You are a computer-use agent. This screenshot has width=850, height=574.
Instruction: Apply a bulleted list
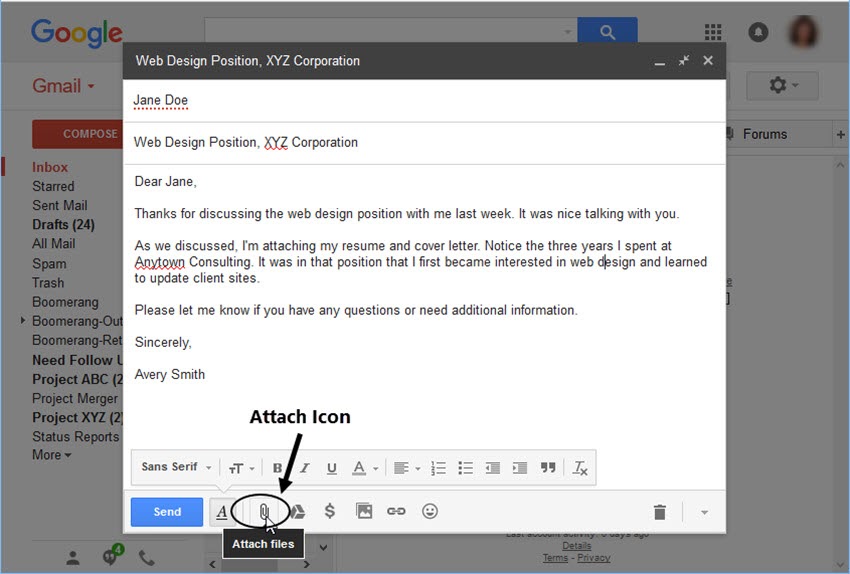(466, 468)
